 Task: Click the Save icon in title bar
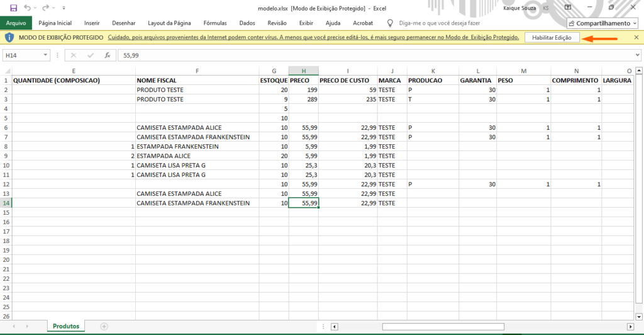tap(13, 8)
